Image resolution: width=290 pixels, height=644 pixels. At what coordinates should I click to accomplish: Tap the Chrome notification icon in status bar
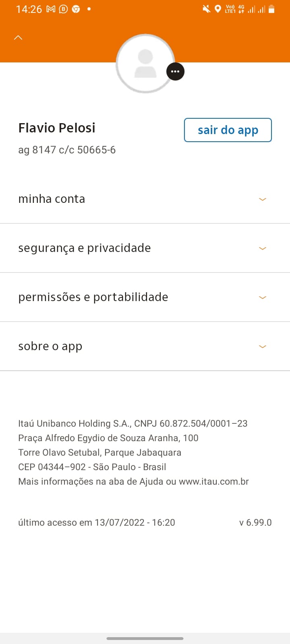(76, 9)
